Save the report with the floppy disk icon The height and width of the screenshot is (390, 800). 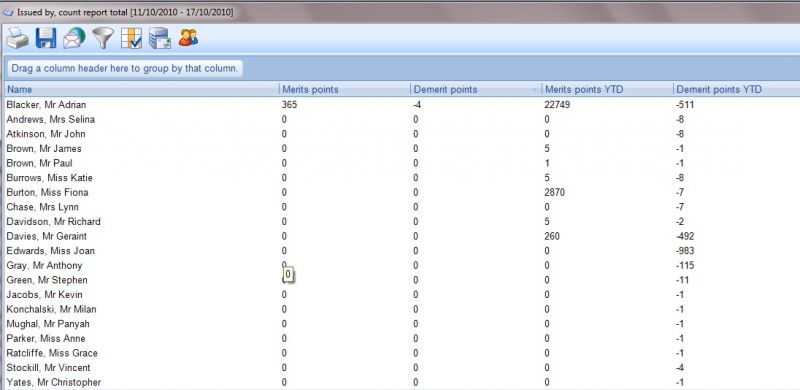pyautogui.click(x=46, y=38)
